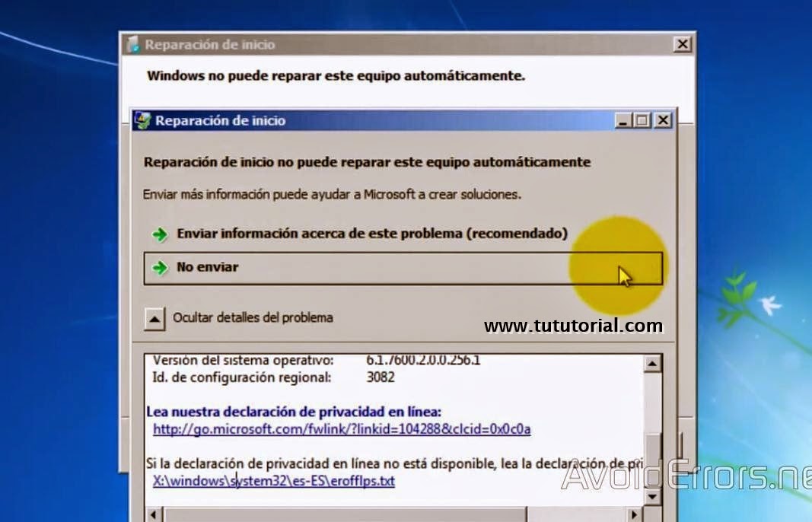Open the go.microsoft.com privacy statement link
The image size is (812, 522).
pyautogui.click(x=342, y=429)
